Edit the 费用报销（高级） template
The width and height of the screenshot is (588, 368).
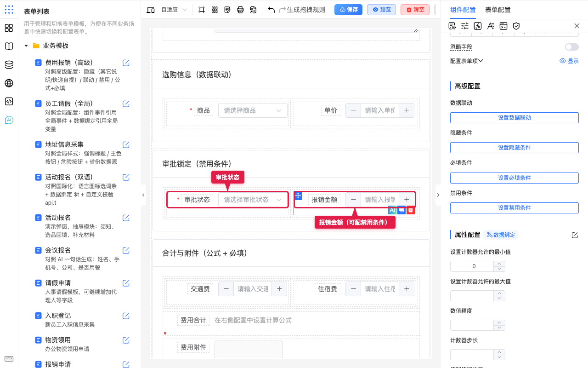pyautogui.click(x=126, y=63)
